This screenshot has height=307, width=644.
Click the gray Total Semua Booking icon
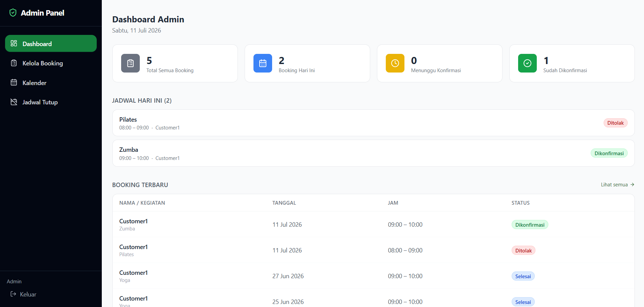point(130,63)
